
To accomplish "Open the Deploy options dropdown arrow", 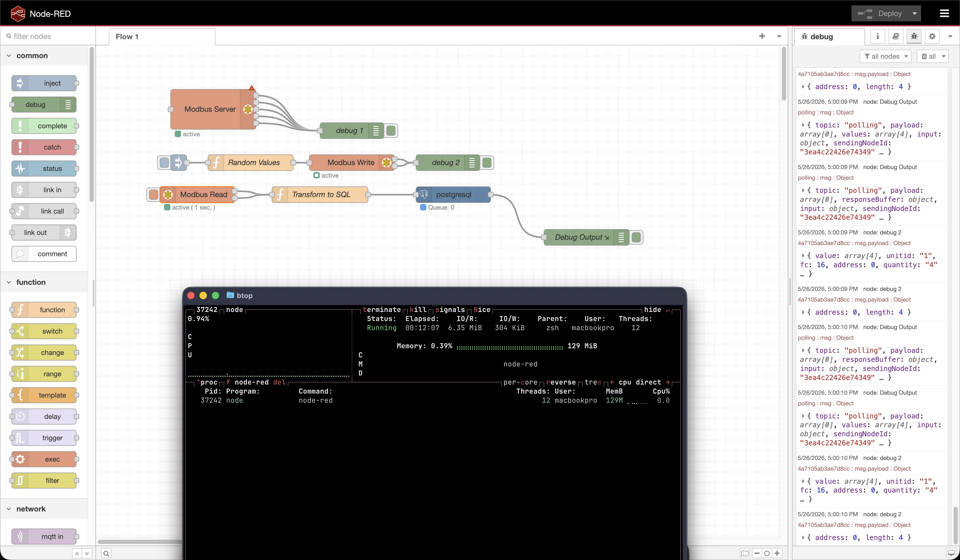I will tap(914, 14).
